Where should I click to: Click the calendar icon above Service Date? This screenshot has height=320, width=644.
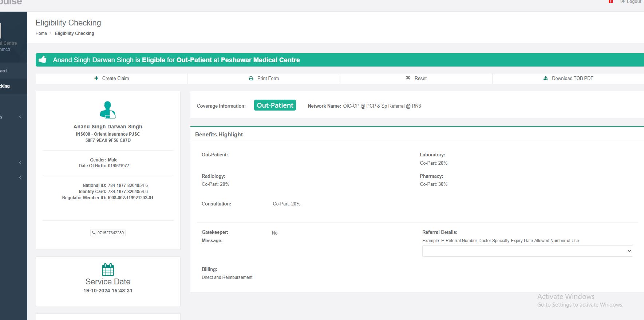click(108, 269)
